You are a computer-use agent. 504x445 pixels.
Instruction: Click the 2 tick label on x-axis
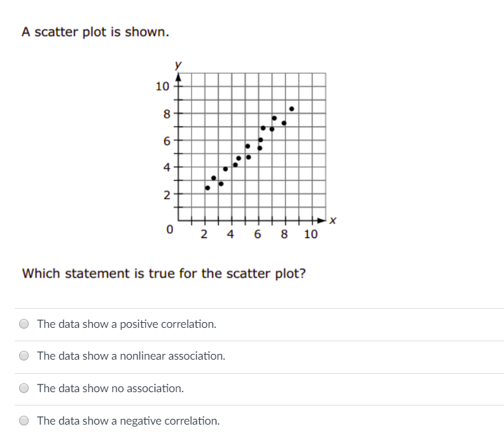[204, 234]
